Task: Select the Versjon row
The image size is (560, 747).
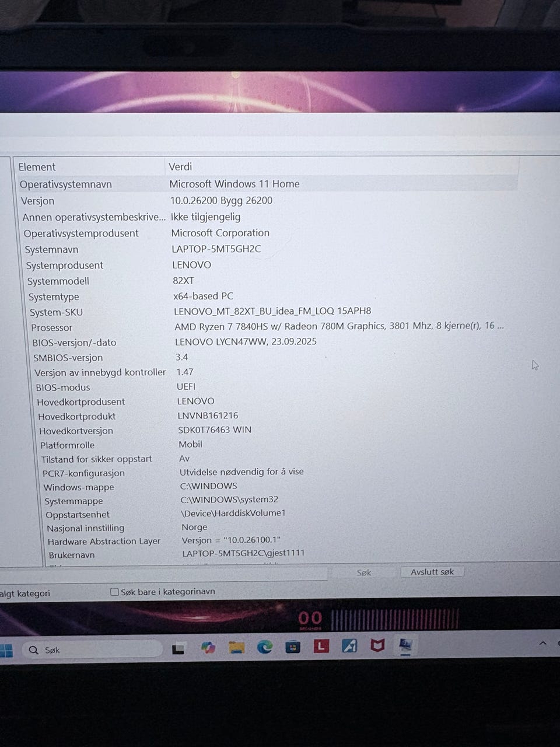Action: point(268,201)
